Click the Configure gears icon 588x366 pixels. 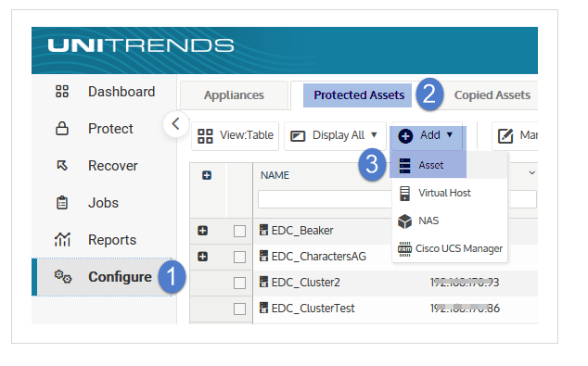tap(63, 276)
